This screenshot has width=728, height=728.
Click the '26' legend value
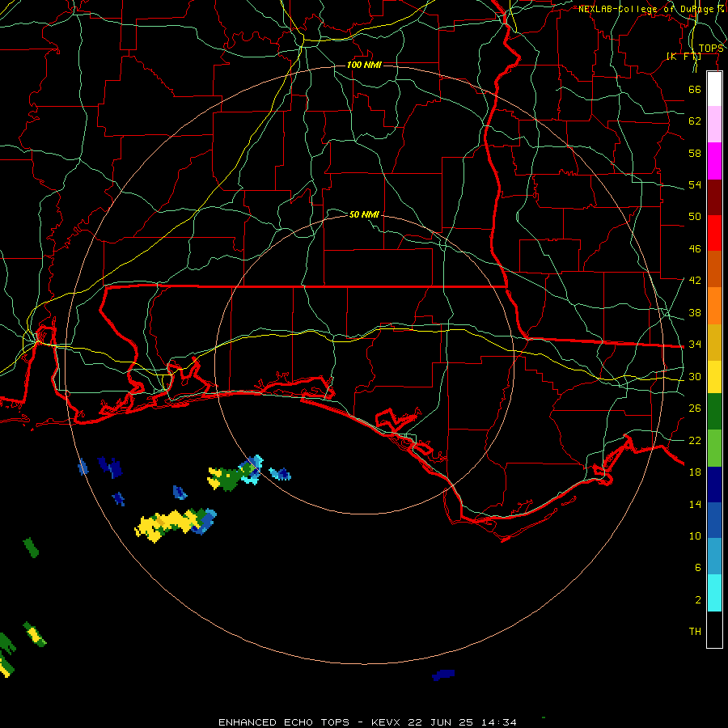(x=695, y=408)
